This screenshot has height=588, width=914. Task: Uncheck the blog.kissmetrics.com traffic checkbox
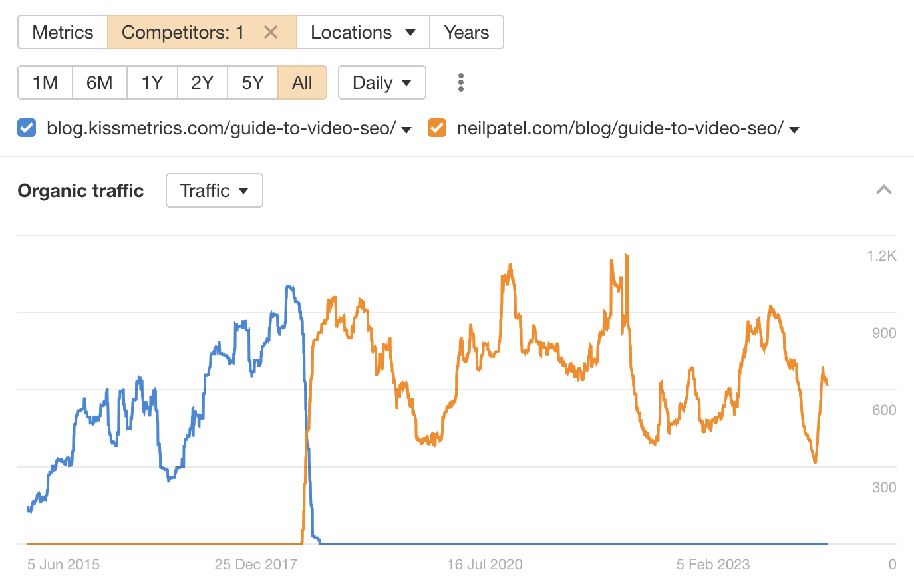26,128
